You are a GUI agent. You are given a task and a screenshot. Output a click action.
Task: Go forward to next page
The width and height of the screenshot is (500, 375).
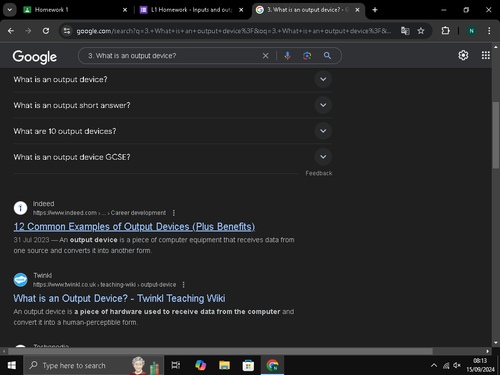click(28, 31)
